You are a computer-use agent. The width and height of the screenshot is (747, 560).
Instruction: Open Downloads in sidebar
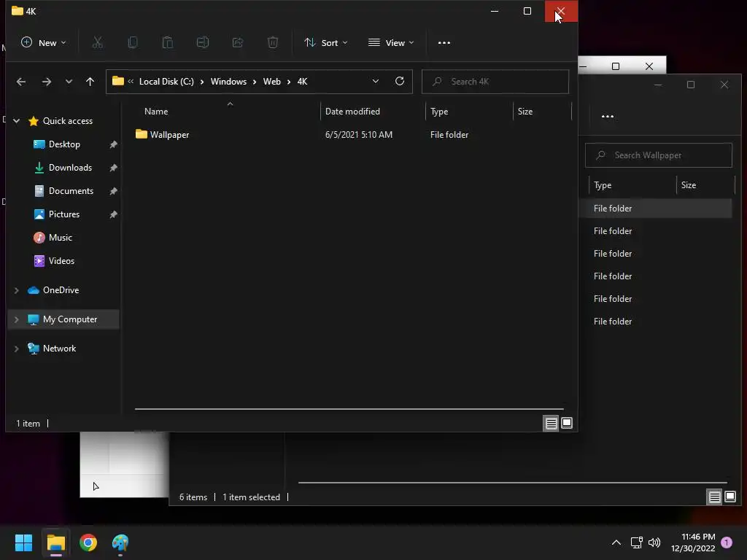[x=70, y=168]
